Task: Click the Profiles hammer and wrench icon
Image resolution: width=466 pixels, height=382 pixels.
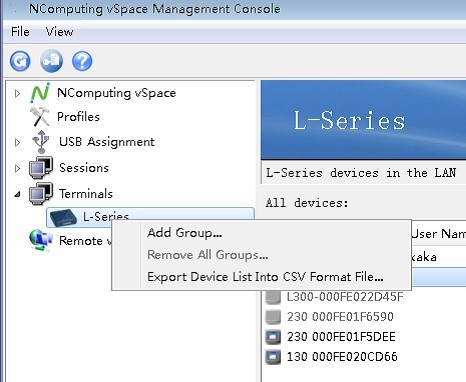Action: click(40, 117)
